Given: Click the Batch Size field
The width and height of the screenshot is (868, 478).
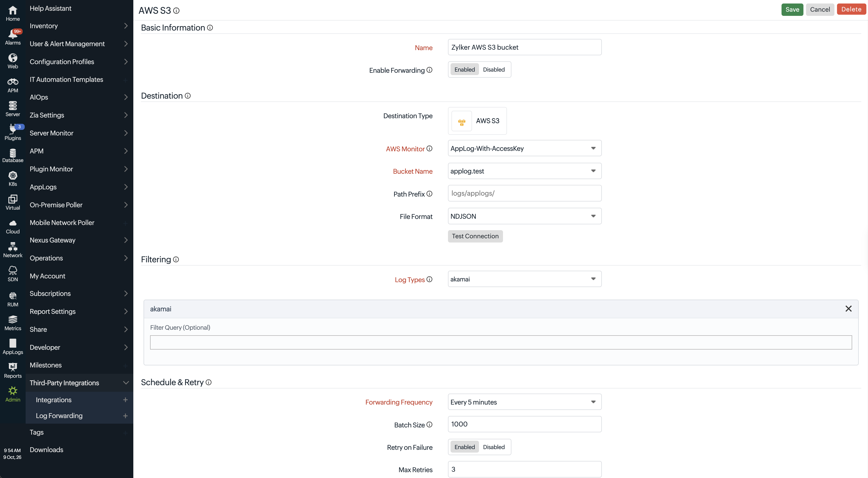Looking at the screenshot, I should [524, 424].
